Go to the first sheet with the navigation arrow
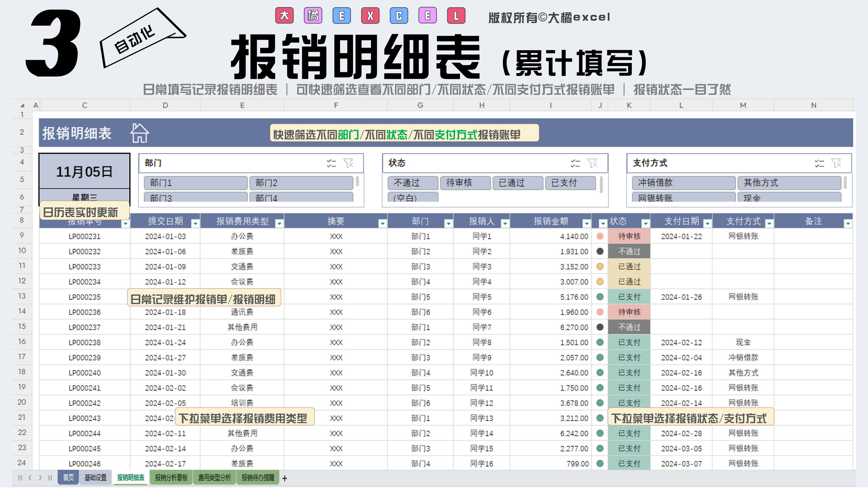Screen dimensions: 868x488 20,478
